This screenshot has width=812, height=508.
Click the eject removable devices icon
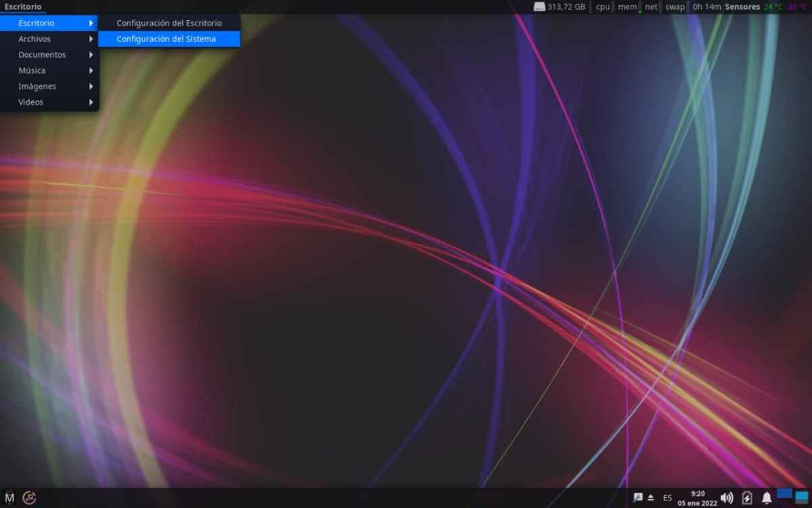coord(650,497)
